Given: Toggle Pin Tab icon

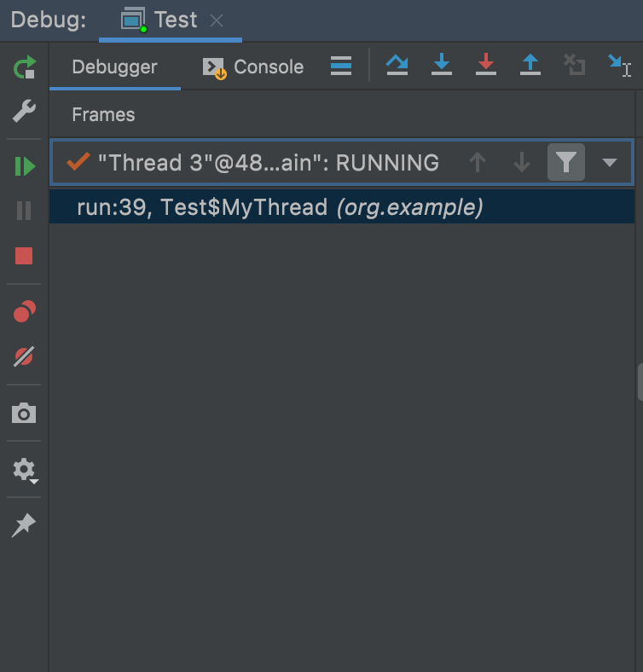Looking at the screenshot, I should [x=24, y=525].
